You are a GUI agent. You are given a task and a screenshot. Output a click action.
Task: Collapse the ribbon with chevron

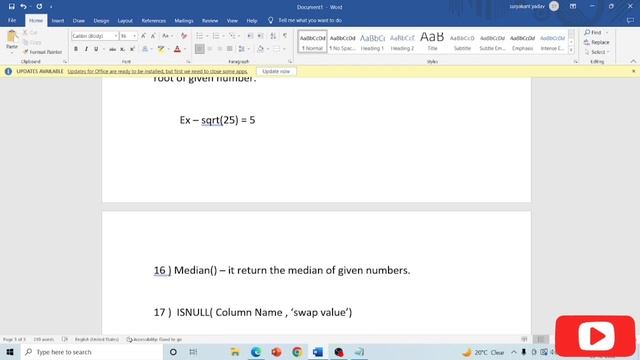(633, 61)
